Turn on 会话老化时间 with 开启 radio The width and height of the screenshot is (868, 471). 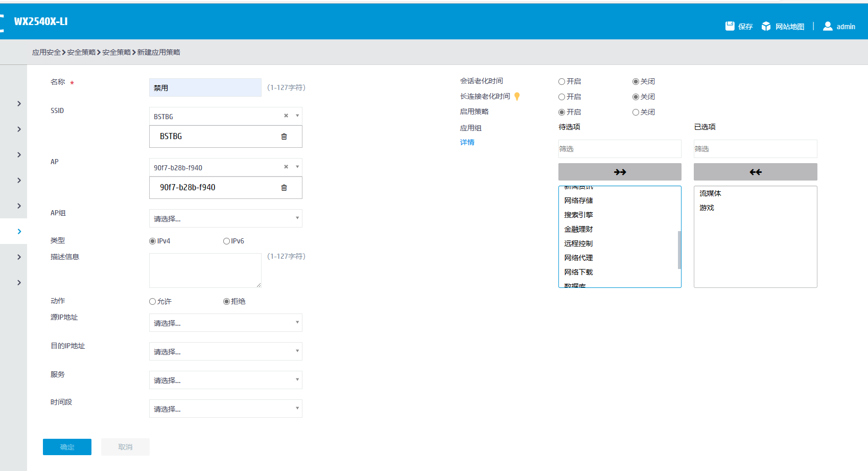tap(561, 82)
